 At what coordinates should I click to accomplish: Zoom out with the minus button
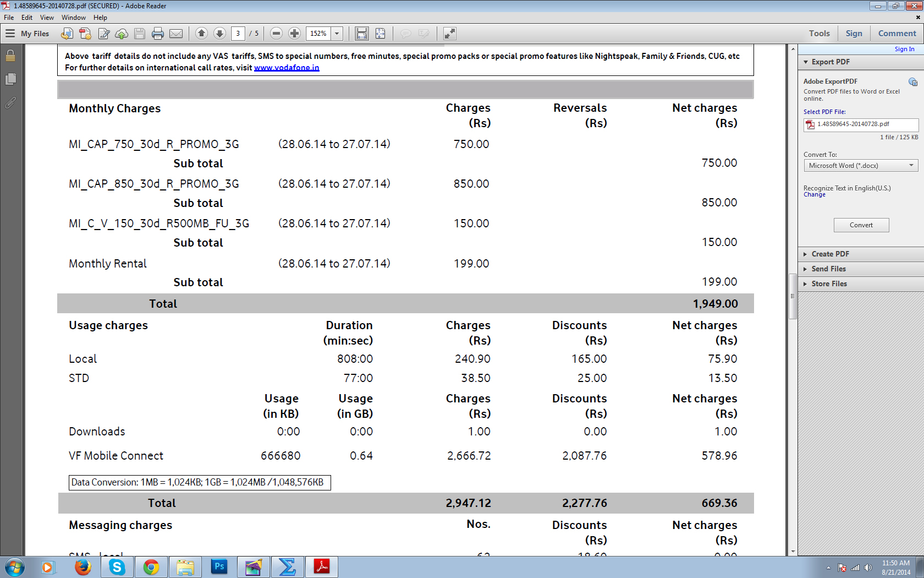(x=277, y=34)
